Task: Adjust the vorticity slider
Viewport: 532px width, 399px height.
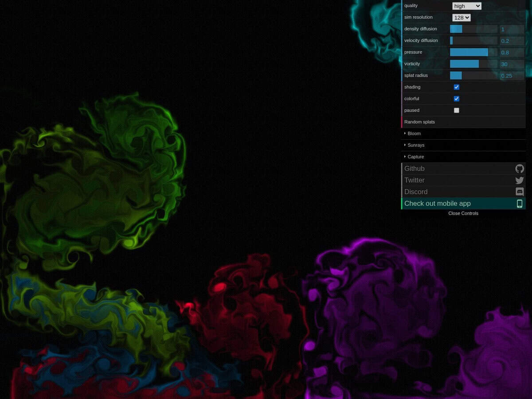Action: click(x=473, y=64)
